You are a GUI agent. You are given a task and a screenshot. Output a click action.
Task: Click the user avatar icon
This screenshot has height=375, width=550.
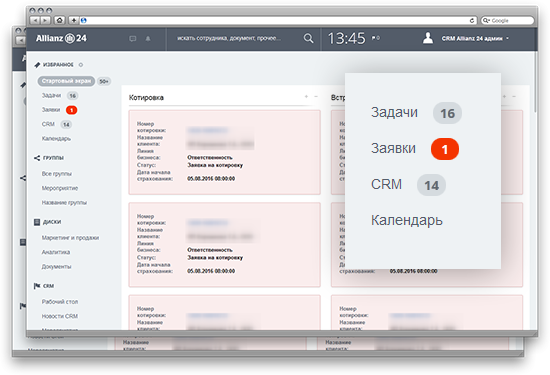[x=428, y=38]
